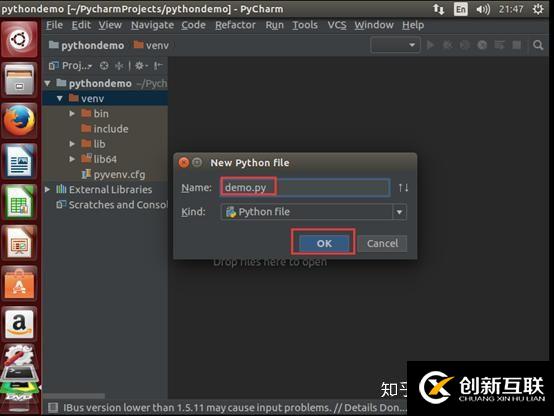The image size is (554, 416).
Task: Open network indicator in top panel
Action: [x=438, y=9]
